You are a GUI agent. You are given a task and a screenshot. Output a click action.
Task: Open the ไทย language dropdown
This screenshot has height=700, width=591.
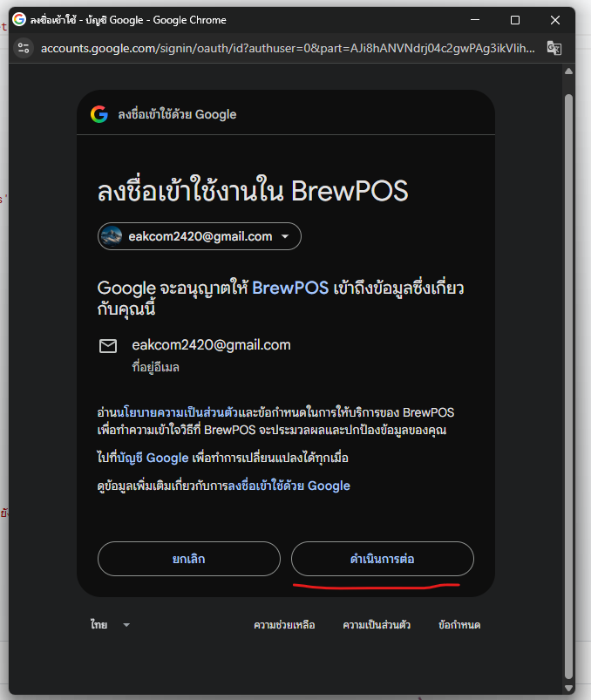(110, 624)
